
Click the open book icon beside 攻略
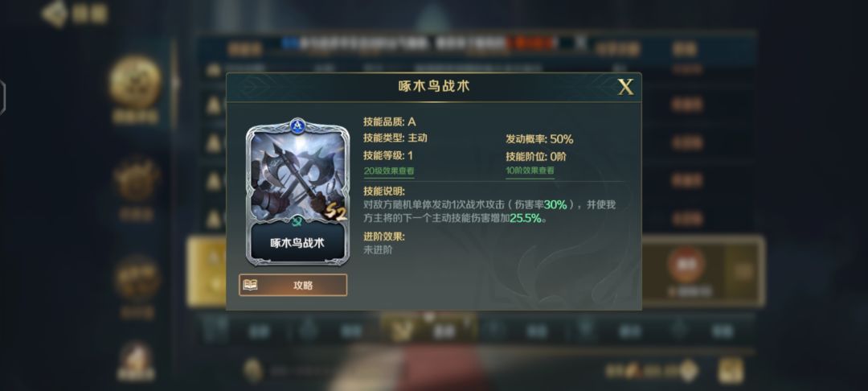pos(250,286)
